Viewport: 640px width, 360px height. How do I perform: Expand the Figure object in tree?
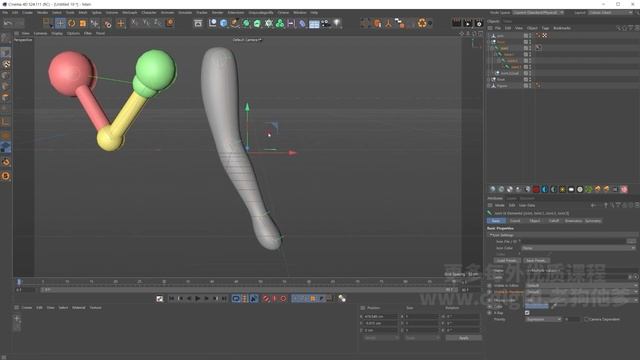click(x=489, y=86)
